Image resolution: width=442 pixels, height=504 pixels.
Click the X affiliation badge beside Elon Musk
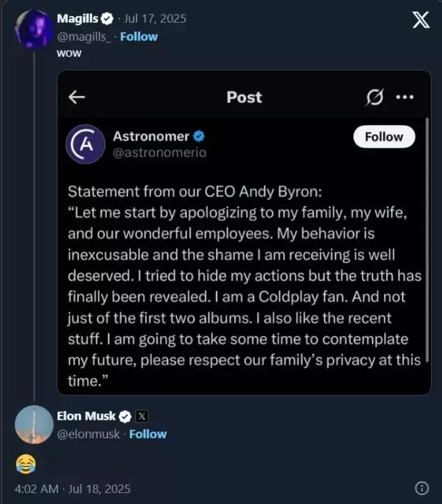141,416
